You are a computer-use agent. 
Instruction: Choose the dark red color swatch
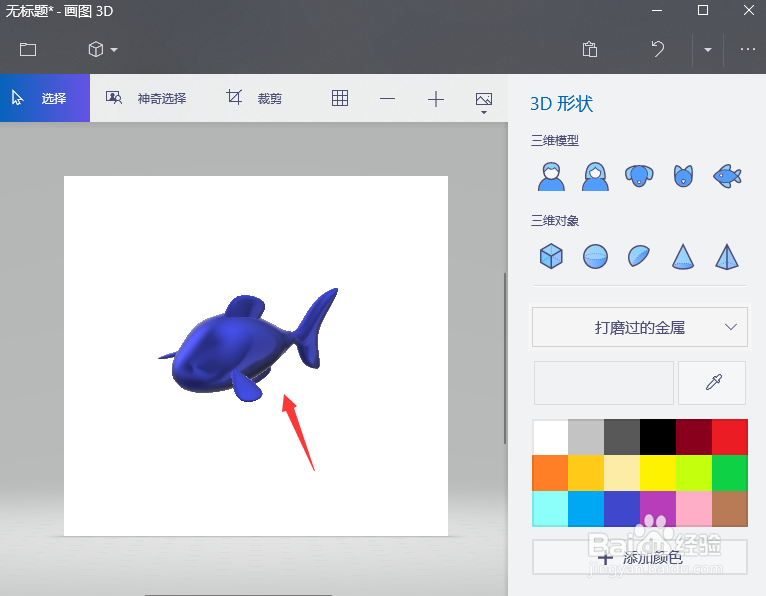pyautogui.click(x=694, y=437)
